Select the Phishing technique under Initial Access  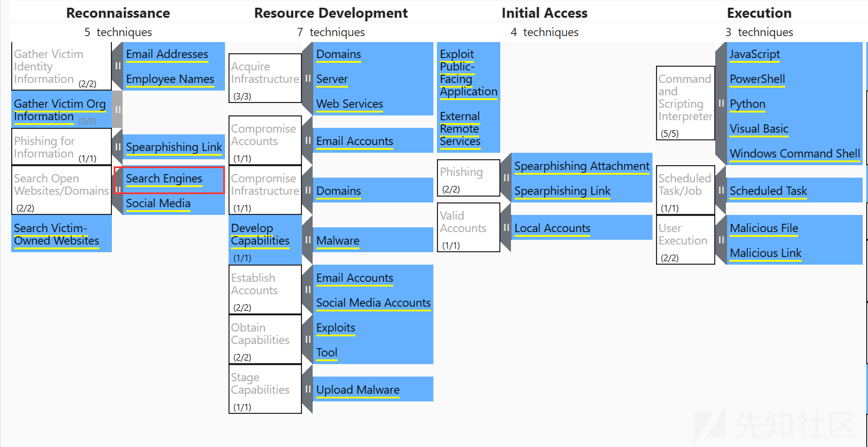tap(468, 178)
